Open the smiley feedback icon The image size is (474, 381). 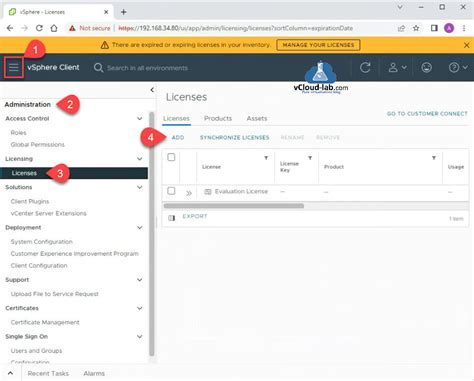tap(426, 68)
